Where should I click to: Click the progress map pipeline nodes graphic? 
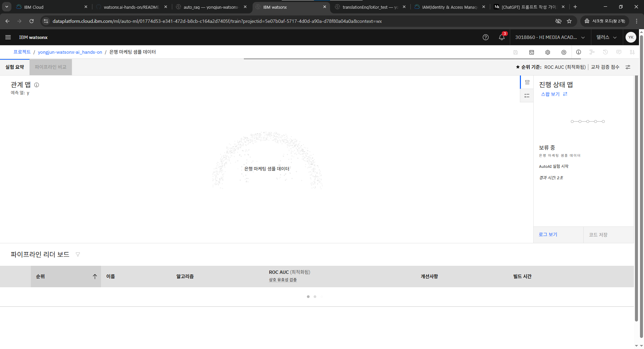(x=588, y=121)
